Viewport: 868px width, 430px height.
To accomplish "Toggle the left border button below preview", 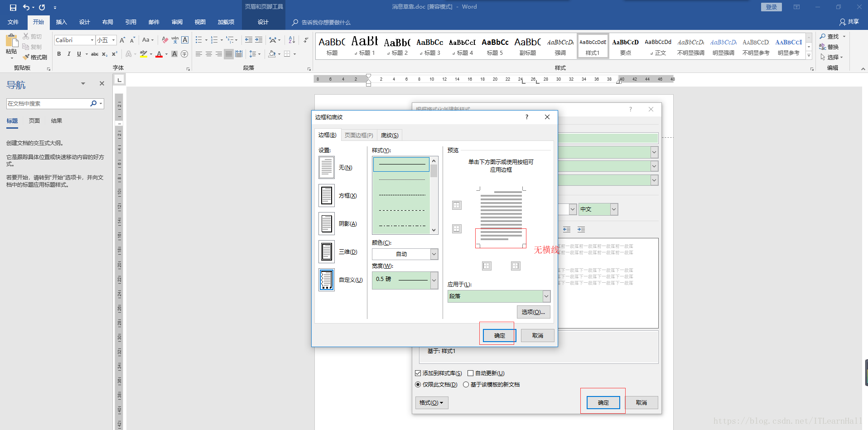I will click(x=487, y=266).
